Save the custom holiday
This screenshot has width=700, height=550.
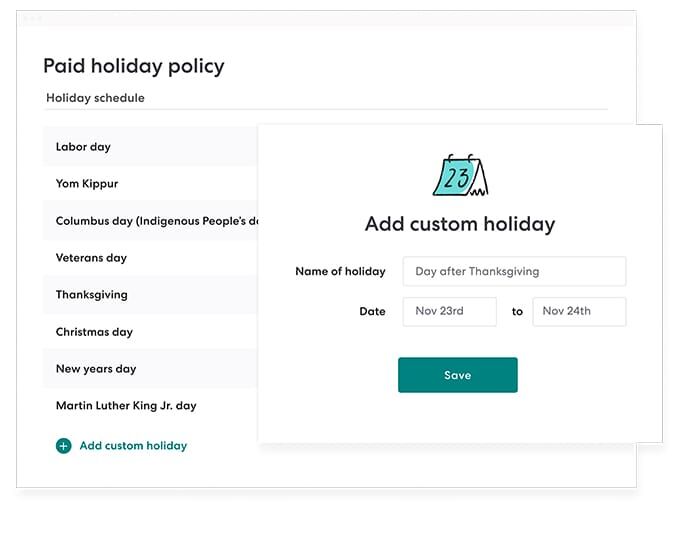458,375
